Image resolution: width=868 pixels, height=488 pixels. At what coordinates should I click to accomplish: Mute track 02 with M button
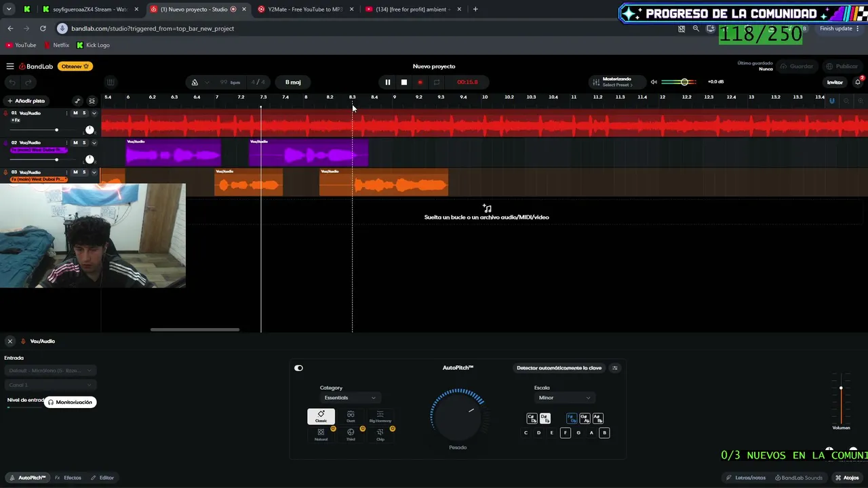75,143
